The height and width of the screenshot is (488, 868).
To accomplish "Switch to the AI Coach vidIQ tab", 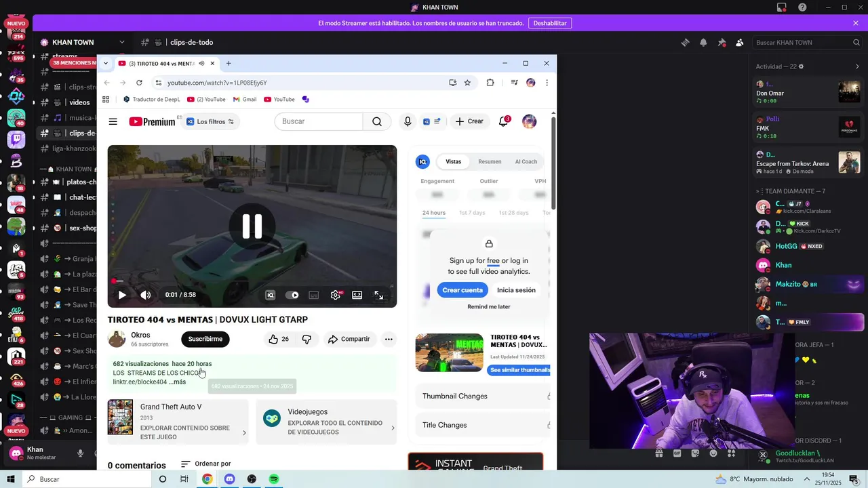I will [526, 161].
